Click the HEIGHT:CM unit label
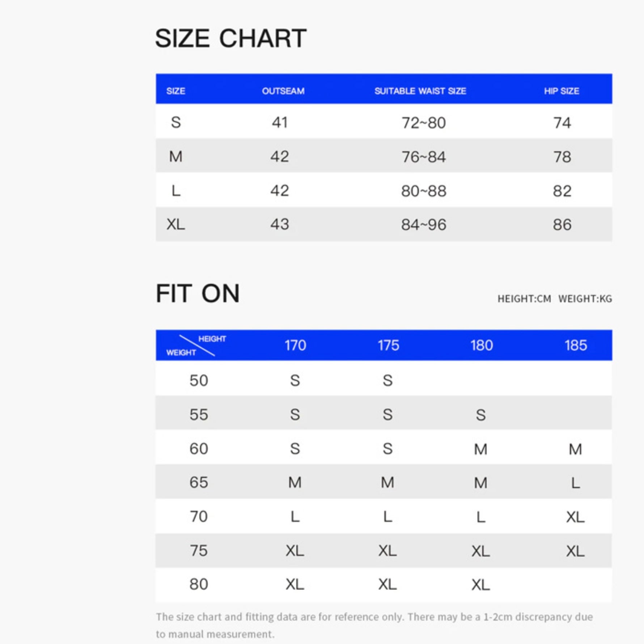 coord(524,299)
